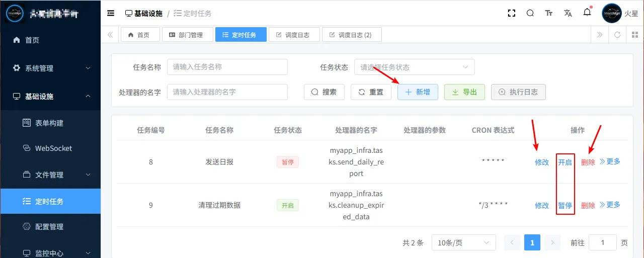Focus the 前往 page number input
The width and height of the screenshot is (644, 258).
603,242
